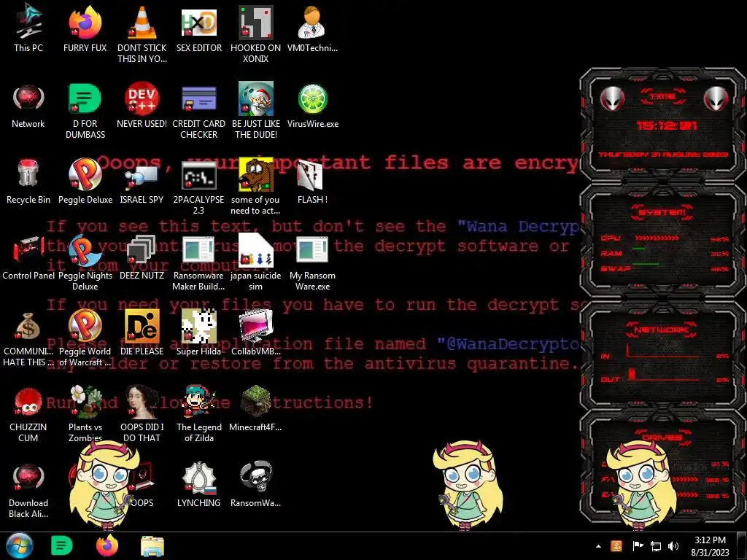
Task: Select the VirusWire.exe lime icon
Action: 312,98
